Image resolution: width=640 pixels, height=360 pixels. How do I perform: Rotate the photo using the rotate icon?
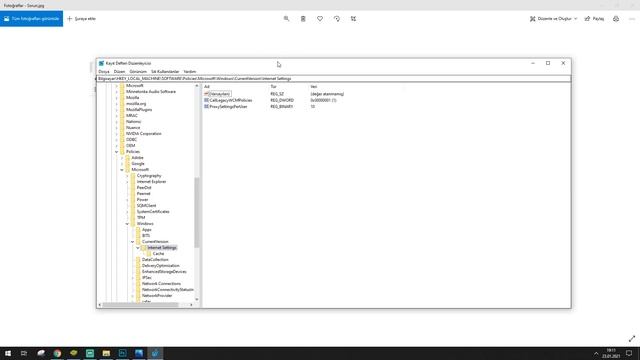(x=337, y=19)
